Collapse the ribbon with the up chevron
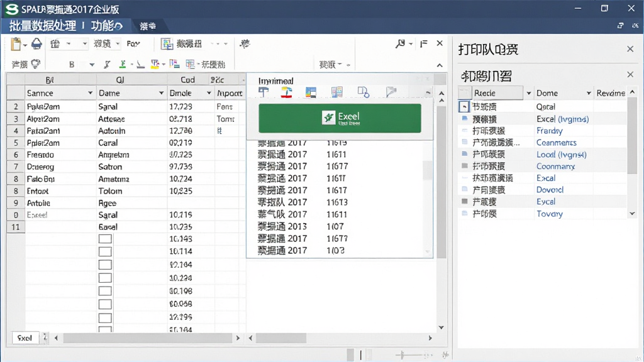The width and height of the screenshot is (644, 362). click(440, 65)
